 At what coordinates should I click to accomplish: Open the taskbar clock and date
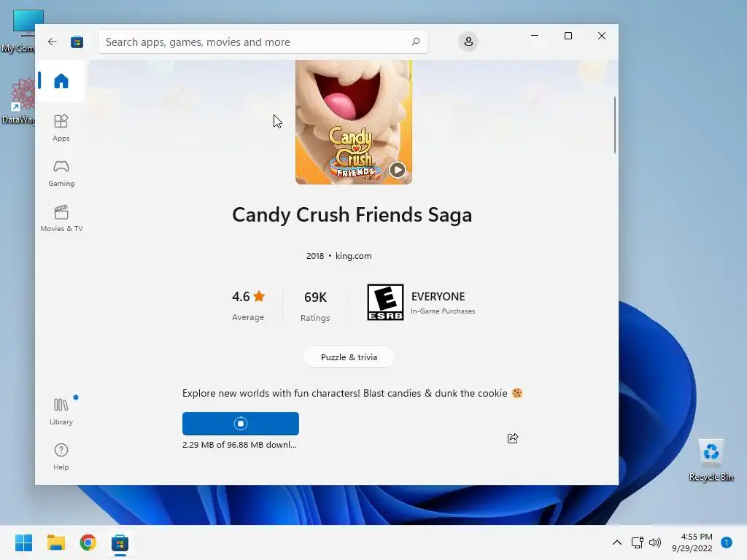(x=692, y=542)
